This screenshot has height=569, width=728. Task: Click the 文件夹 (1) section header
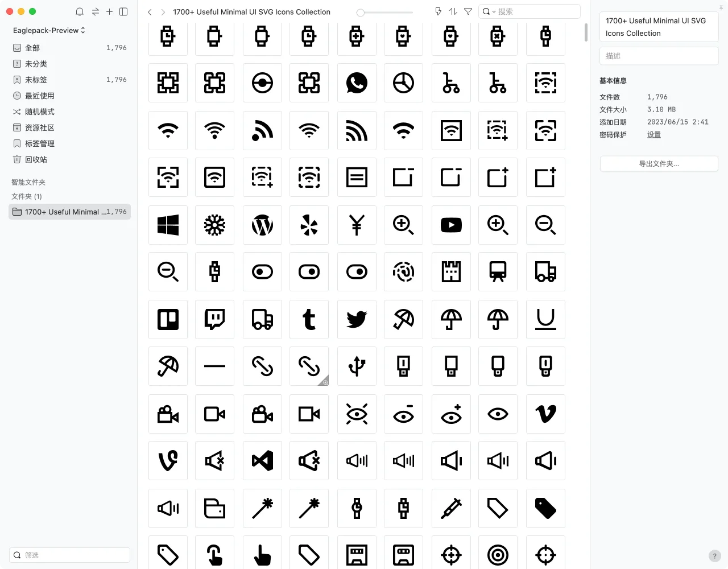point(27,196)
